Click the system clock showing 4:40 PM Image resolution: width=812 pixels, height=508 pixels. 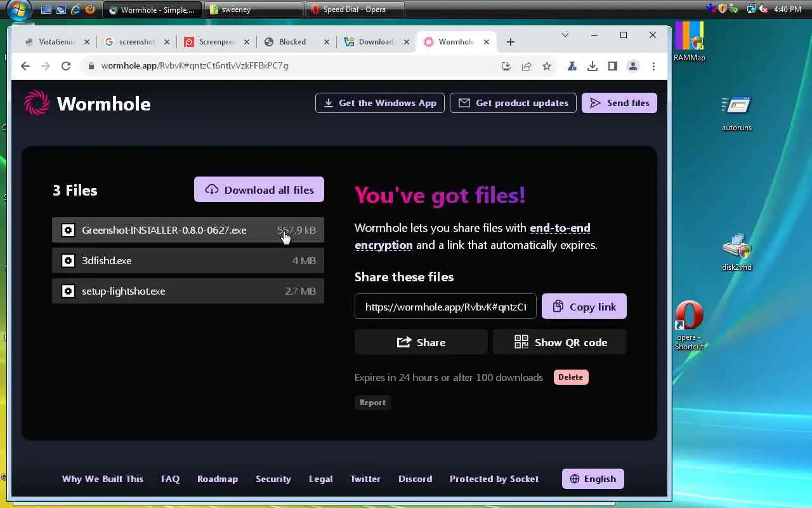point(788,10)
